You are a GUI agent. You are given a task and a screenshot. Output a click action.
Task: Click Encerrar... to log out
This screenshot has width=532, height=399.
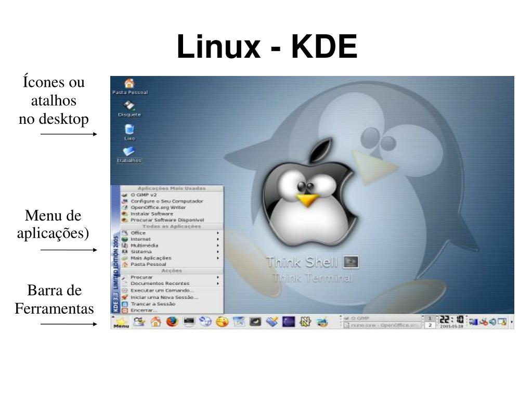click(144, 310)
